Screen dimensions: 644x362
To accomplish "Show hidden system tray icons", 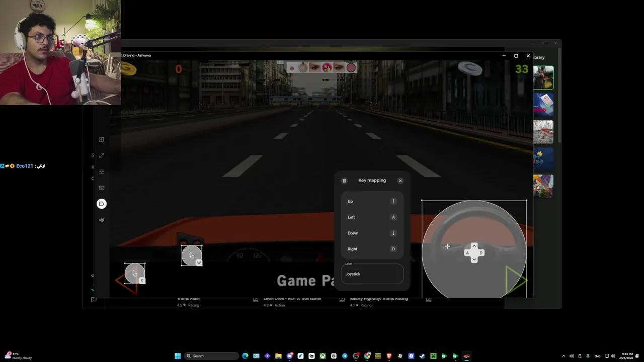I will pyautogui.click(x=563, y=356).
